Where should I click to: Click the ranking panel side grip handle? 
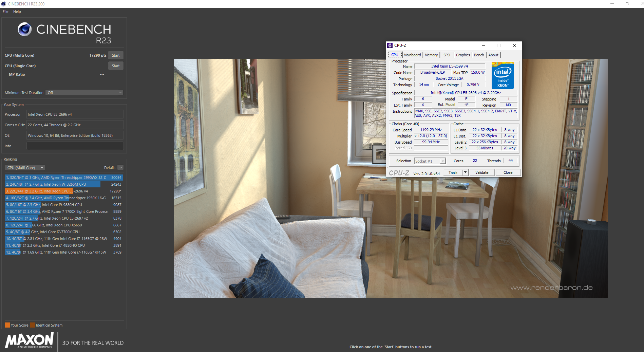tap(129, 184)
